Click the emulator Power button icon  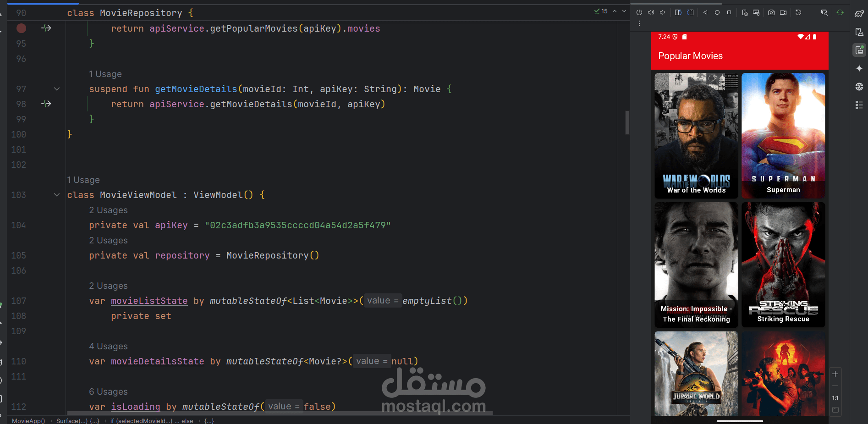click(x=639, y=12)
